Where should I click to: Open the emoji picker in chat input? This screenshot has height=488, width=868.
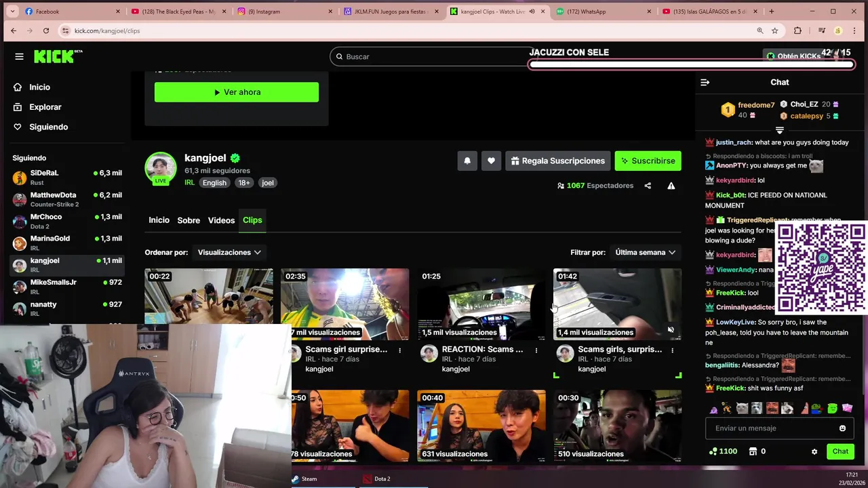tap(842, 428)
